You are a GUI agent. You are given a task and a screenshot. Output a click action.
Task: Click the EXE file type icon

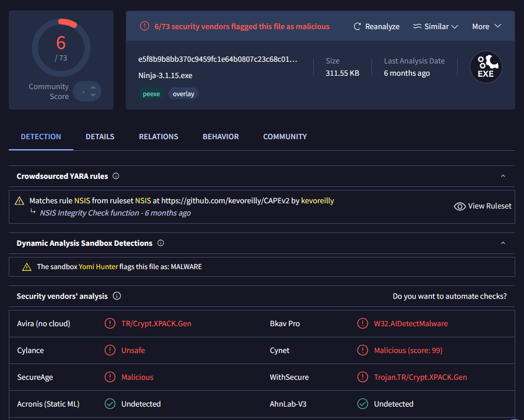tap(486, 67)
